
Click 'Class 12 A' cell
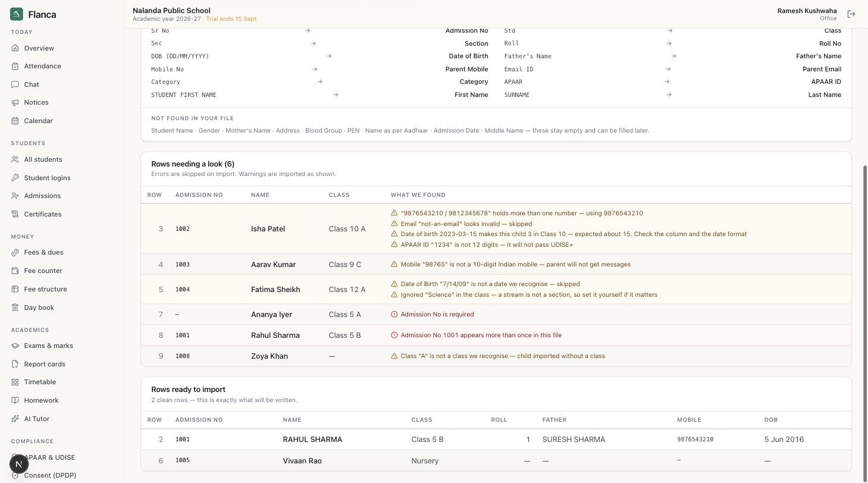click(347, 290)
